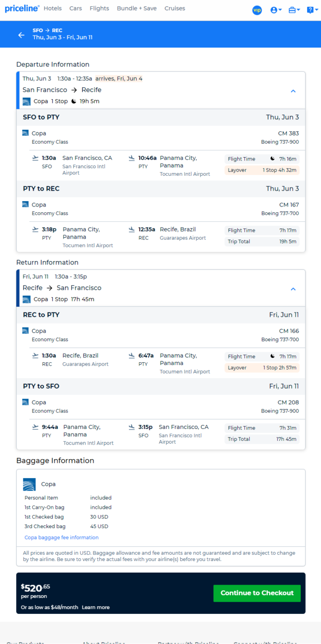Click the Copa logo in Baggage Information
The width and height of the screenshot is (321, 644).
point(29,484)
